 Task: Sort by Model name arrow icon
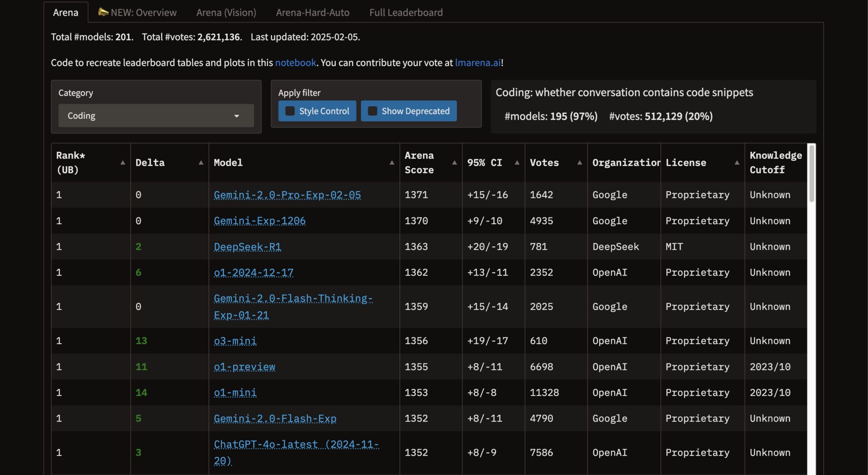pos(392,163)
